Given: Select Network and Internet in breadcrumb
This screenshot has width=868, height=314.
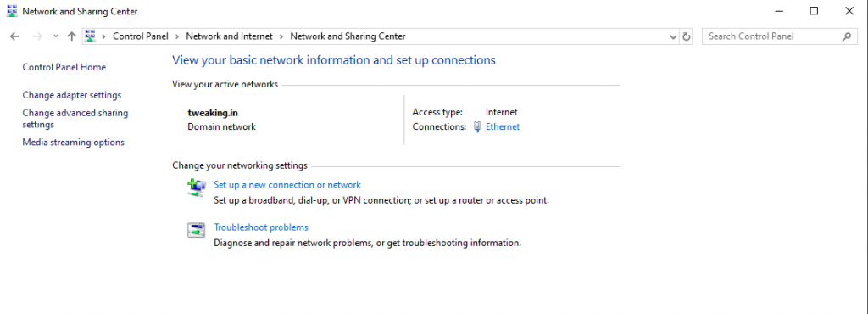Looking at the screenshot, I should pyautogui.click(x=229, y=36).
